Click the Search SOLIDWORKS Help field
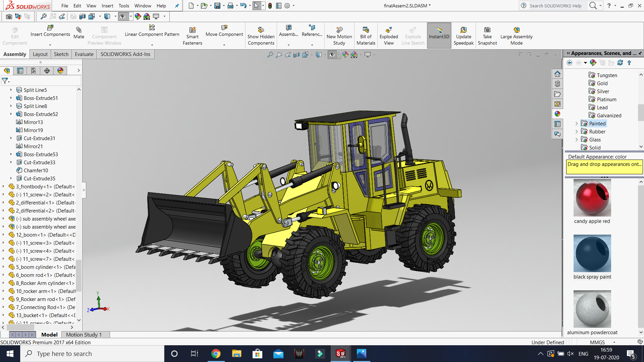 (558, 6)
